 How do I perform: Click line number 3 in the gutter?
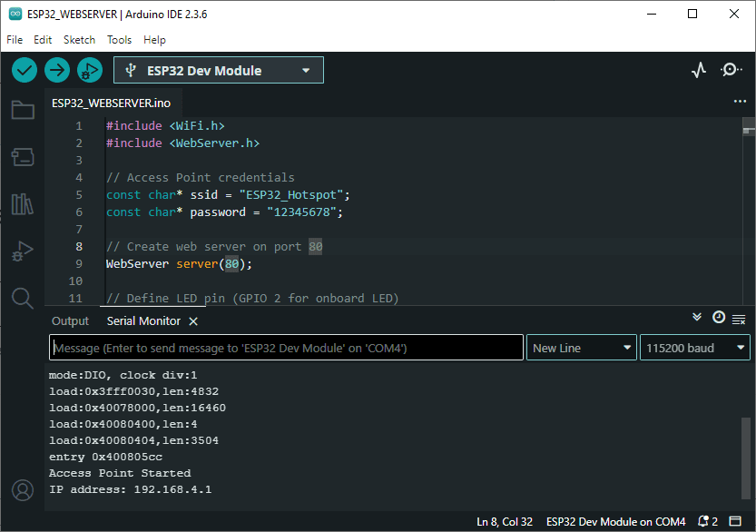pos(79,160)
